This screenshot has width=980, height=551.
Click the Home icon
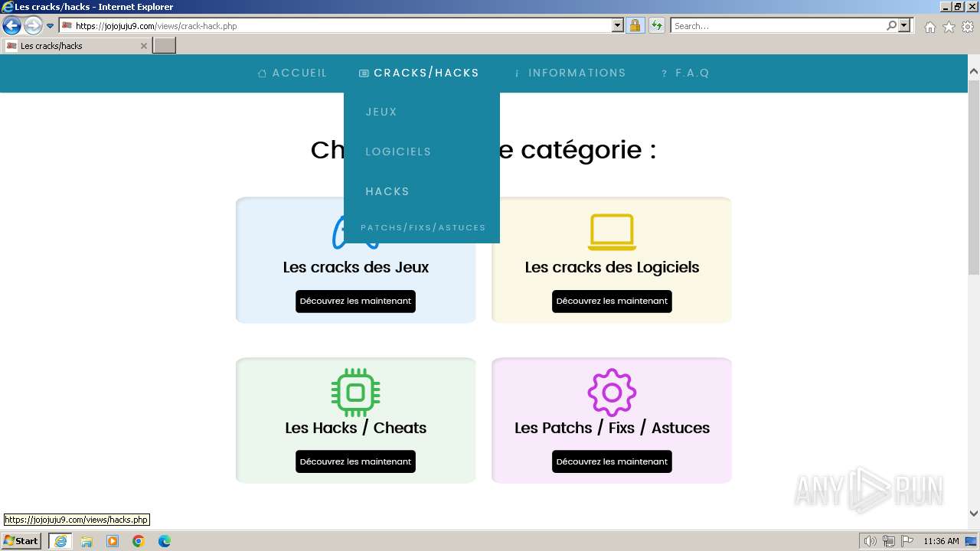coord(929,27)
